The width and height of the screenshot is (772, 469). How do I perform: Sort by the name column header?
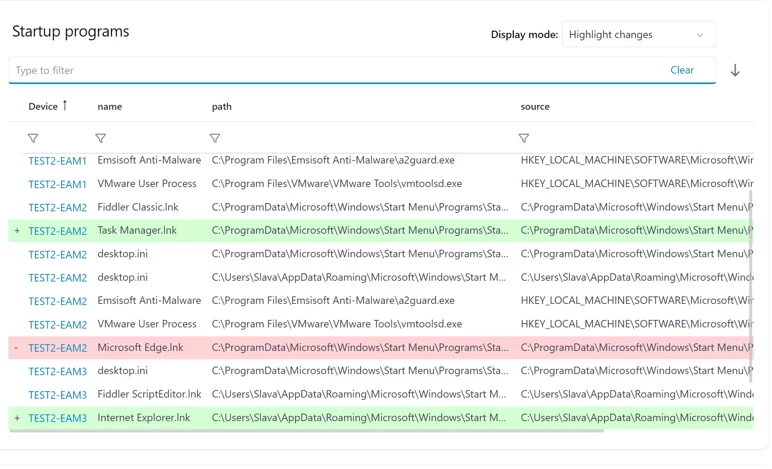pos(110,107)
